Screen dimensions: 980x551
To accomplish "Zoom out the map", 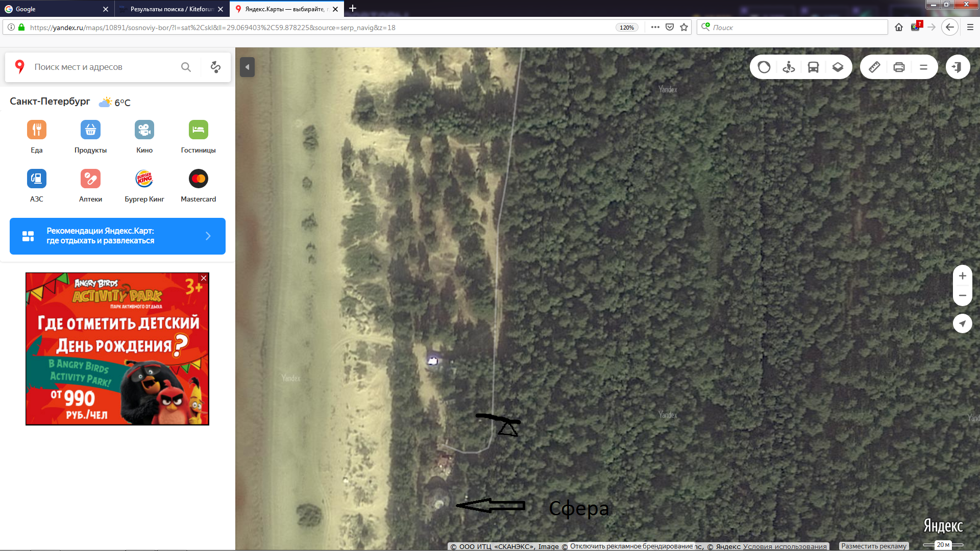I will pos(962,295).
